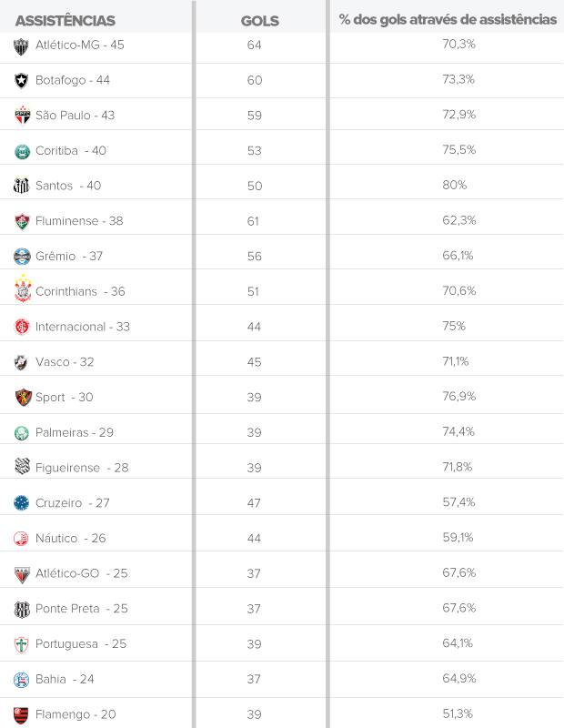Viewport: 564px width, 728px height.
Task: Click the Palmeiras - 29 team name
Action: (75, 433)
